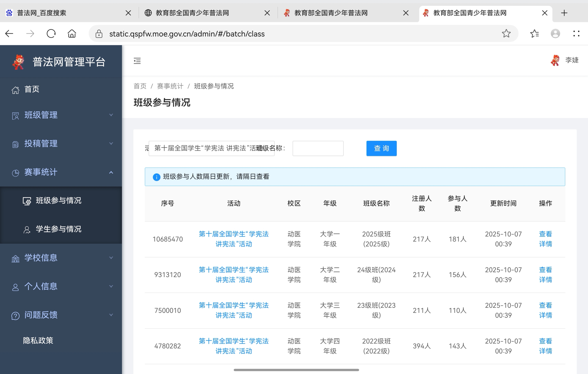Select the 班级参与情况 monitor icon
Image resolution: width=588 pixels, height=374 pixels.
[26, 201]
